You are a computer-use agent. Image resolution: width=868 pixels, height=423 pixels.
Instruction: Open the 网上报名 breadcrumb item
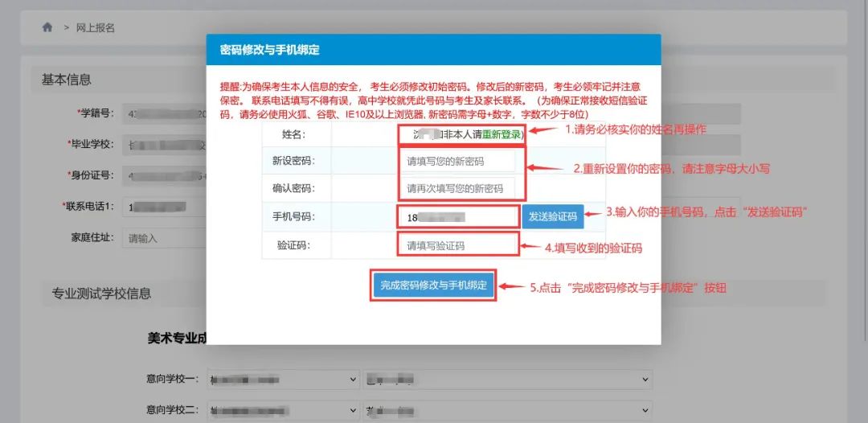(95, 27)
